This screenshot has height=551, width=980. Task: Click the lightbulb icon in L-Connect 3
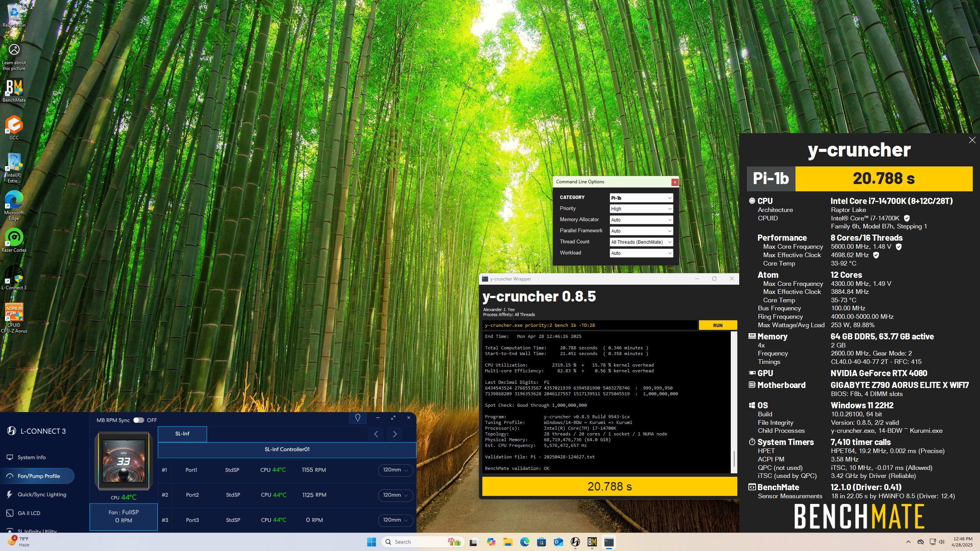pos(358,418)
